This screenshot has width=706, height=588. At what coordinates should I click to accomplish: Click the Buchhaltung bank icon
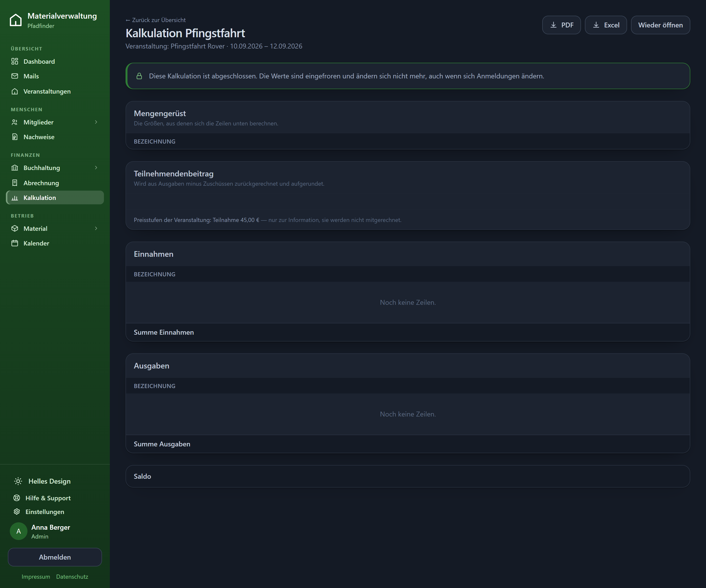tap(15, 168)
